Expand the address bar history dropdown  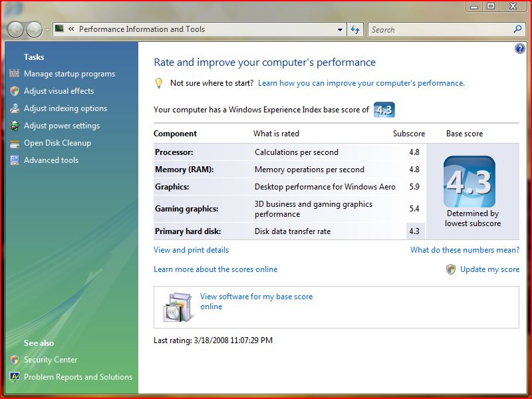340,29
